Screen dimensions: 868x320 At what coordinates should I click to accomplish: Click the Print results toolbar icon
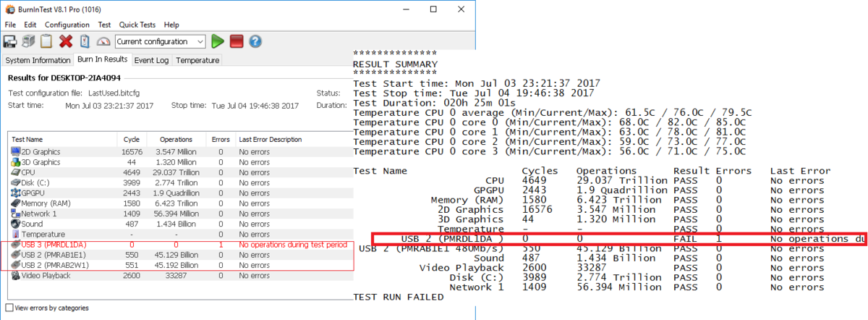[29, 42]
